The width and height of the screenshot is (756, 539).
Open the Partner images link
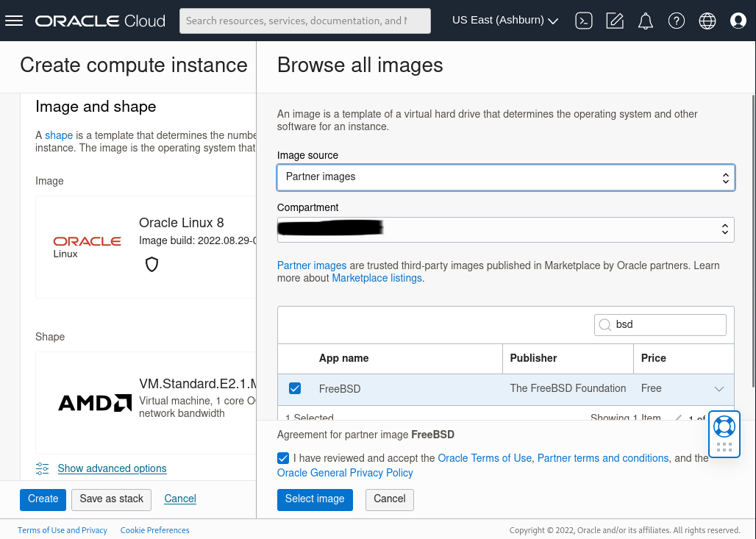312,265
